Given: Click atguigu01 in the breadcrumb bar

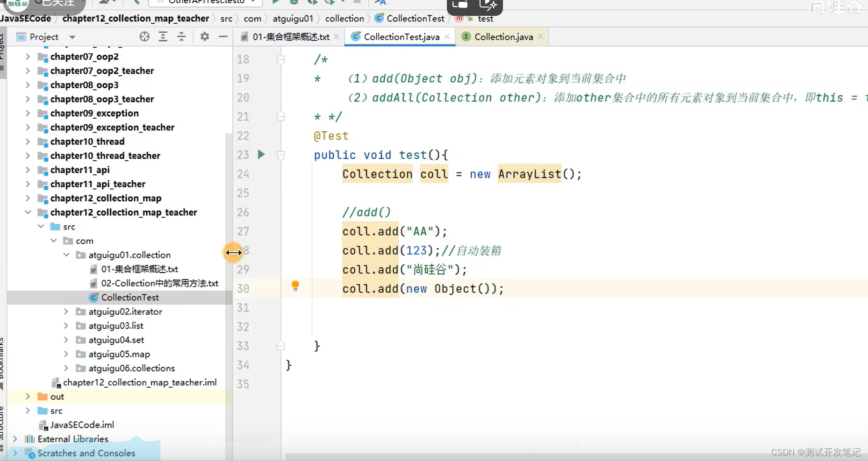Looking at the screenshot, I should coord(293,18).
